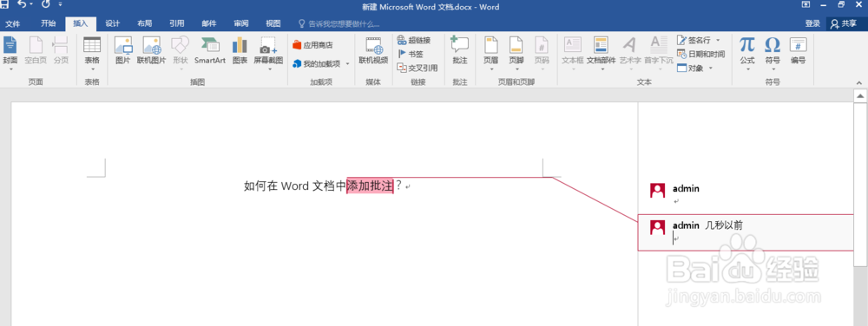Insert a signature line (签名行)

(694, 41)
